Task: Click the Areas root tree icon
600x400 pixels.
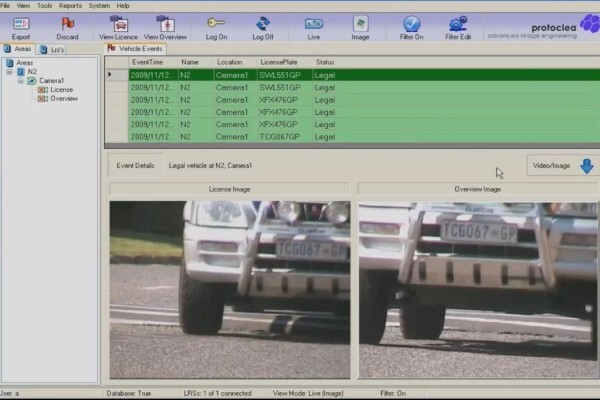Action: click(10, 62)
